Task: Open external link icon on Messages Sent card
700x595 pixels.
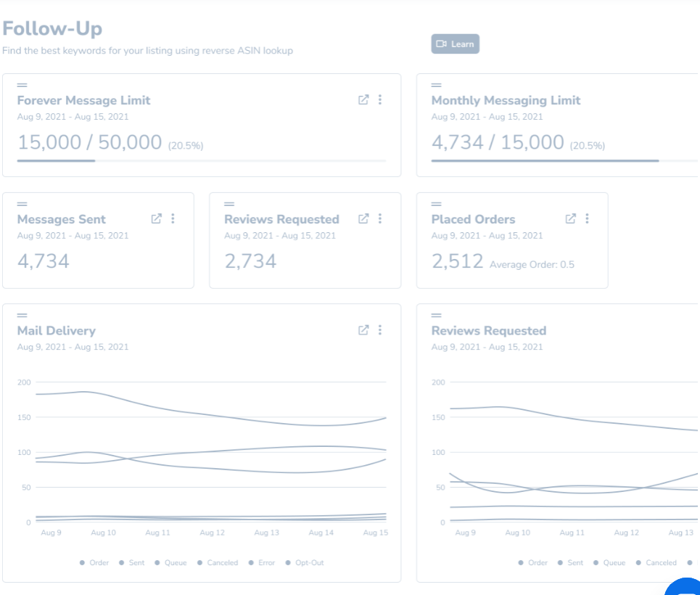Action: [x=156, y=218]
